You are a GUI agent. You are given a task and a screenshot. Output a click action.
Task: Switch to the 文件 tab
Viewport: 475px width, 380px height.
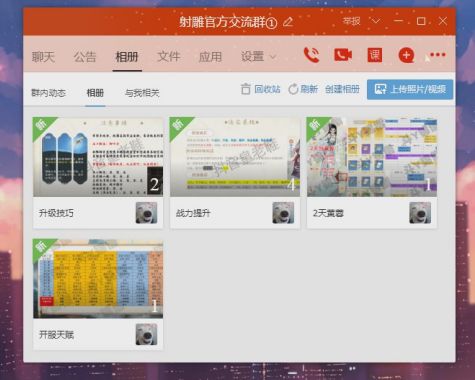tap(169, 57)
